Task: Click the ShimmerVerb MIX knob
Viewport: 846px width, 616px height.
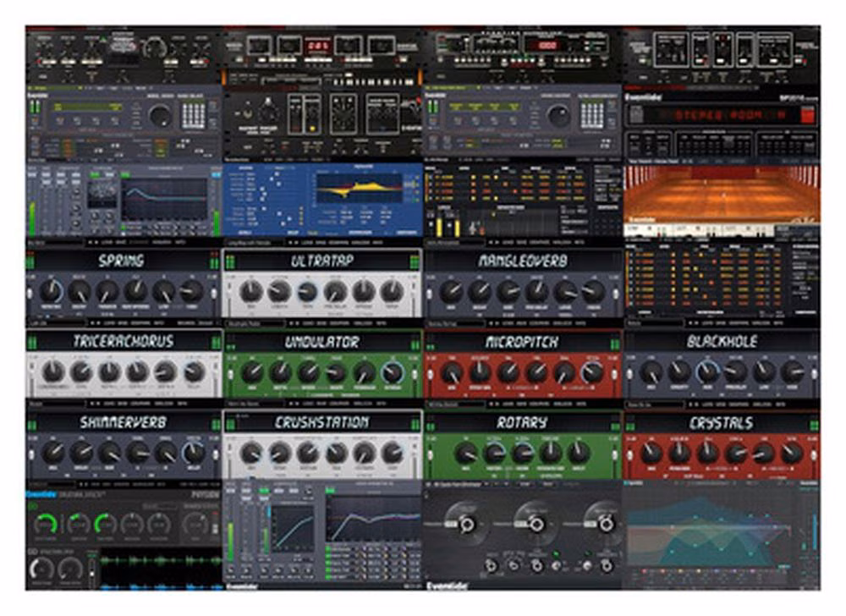Action: point(53,453)
